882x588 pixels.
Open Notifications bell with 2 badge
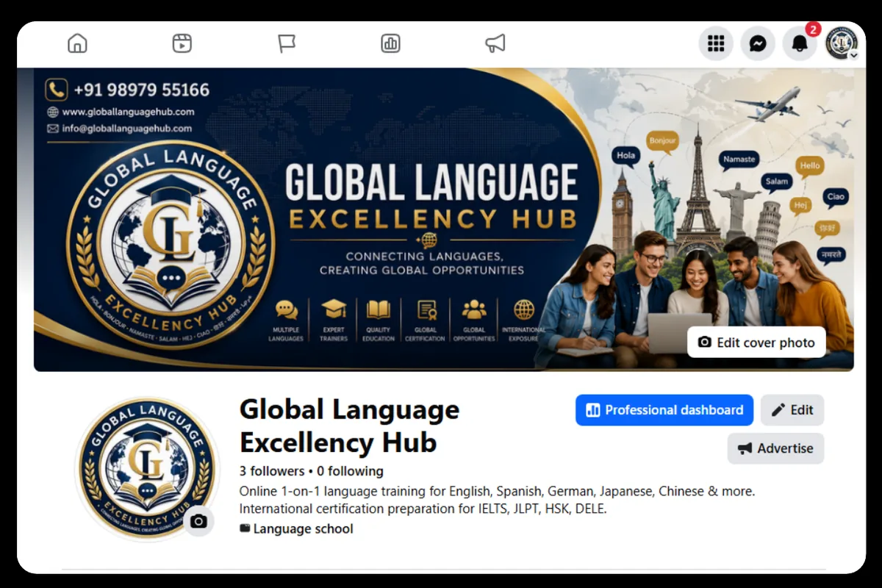click(800, 44)
